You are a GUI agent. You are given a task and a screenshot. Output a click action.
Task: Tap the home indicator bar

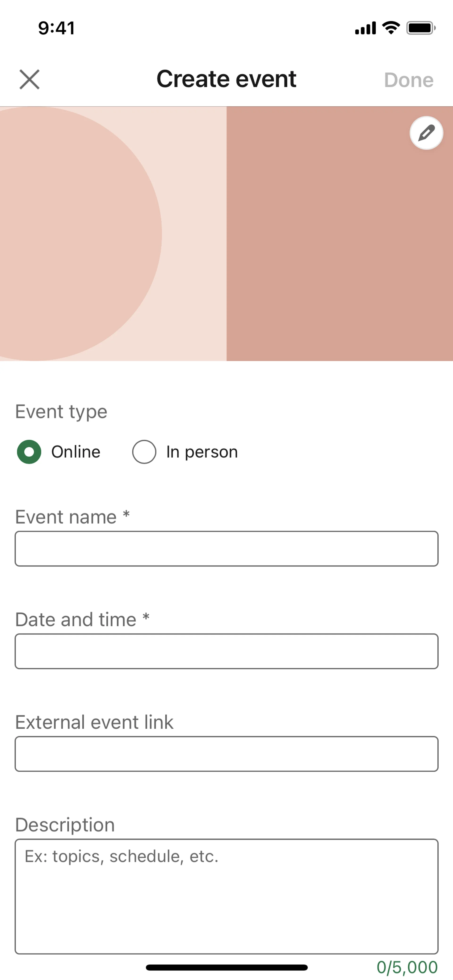tap(226, 968)
